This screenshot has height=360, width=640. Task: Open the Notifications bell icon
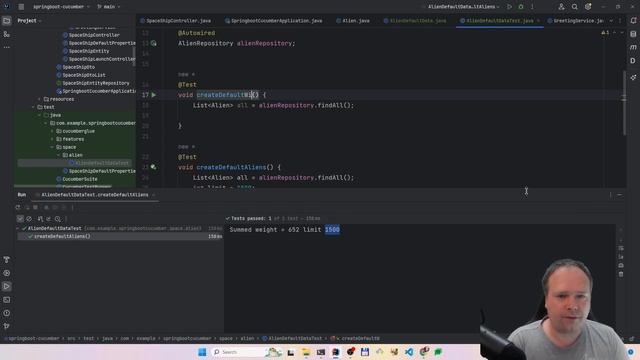point(633,20)
